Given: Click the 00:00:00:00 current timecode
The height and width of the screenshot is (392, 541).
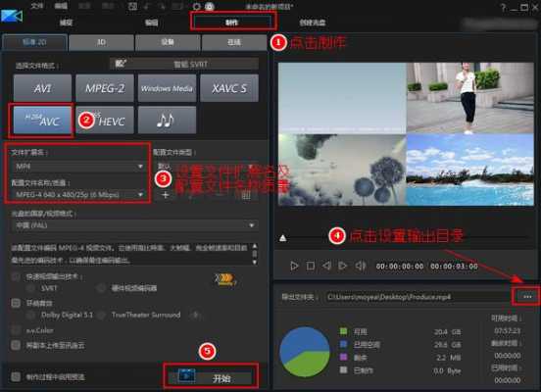Looking at the screenshot, I should (400, 266).
